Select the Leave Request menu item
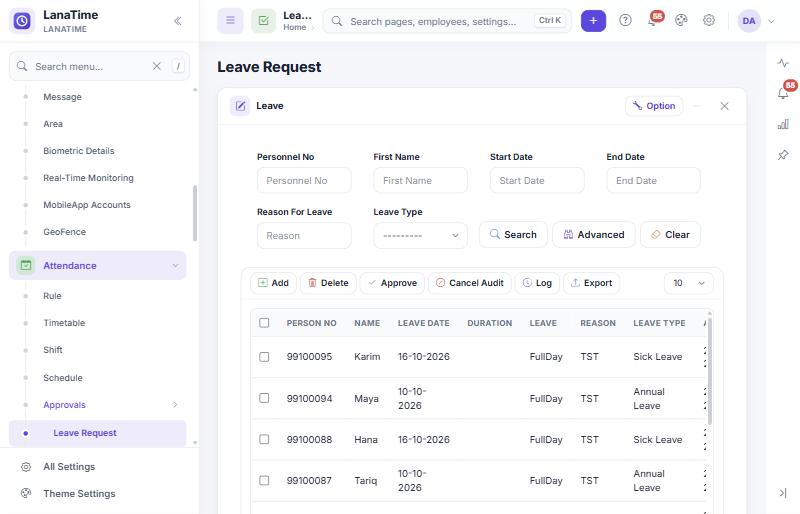The width and height of the screenshot is (800, 514). 97,433
